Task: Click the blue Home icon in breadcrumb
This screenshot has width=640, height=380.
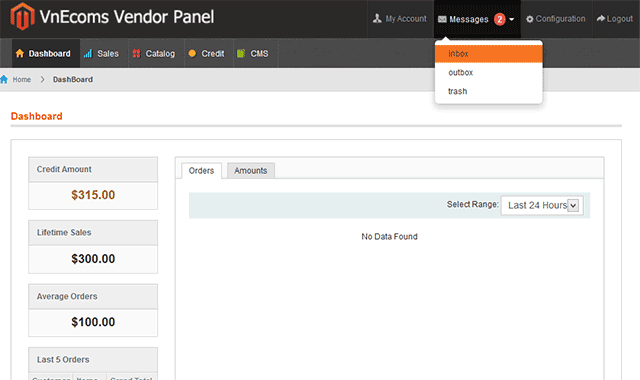Action: [4, 79]
